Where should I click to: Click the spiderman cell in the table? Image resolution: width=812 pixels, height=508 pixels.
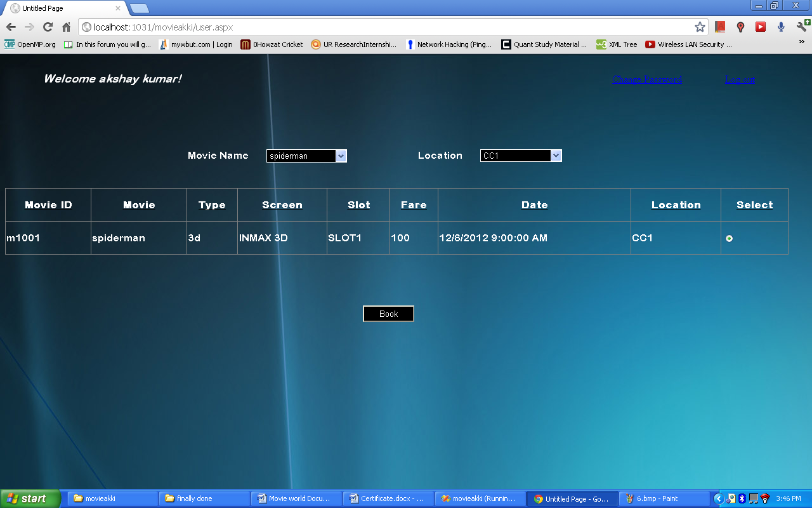[x=139, y=238]
